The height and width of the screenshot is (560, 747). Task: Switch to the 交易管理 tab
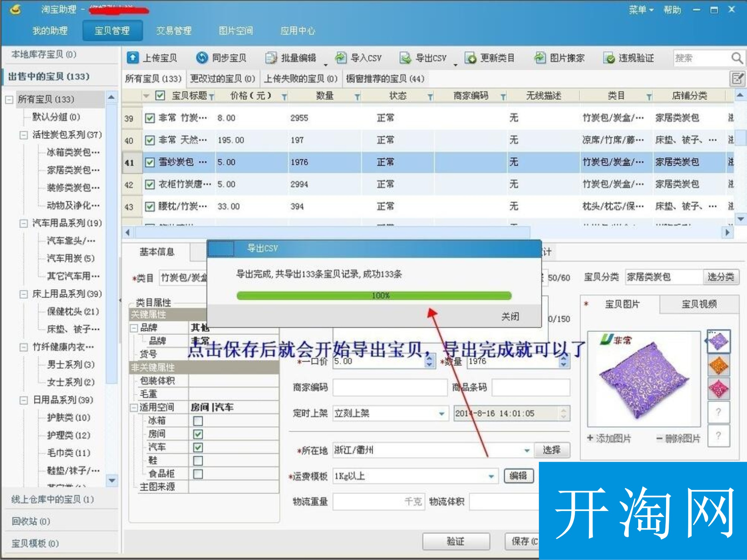point(174,31)
